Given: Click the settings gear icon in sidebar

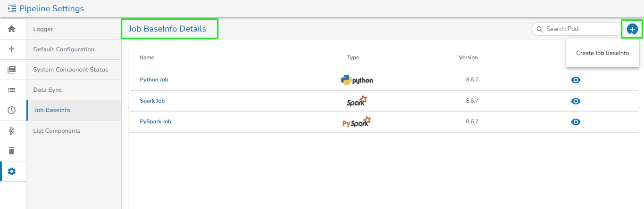Looking at the screenshot, I should pos(12,171).
